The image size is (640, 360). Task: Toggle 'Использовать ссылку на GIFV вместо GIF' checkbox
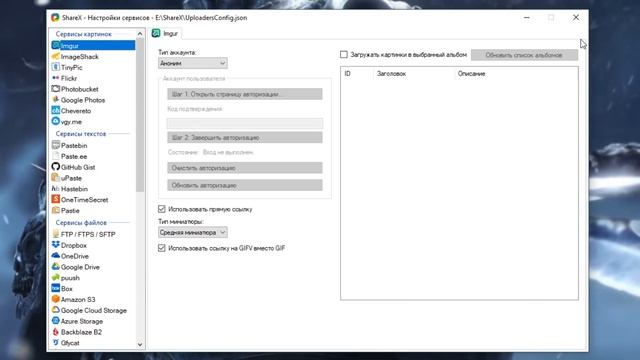[x=162, y=248]
